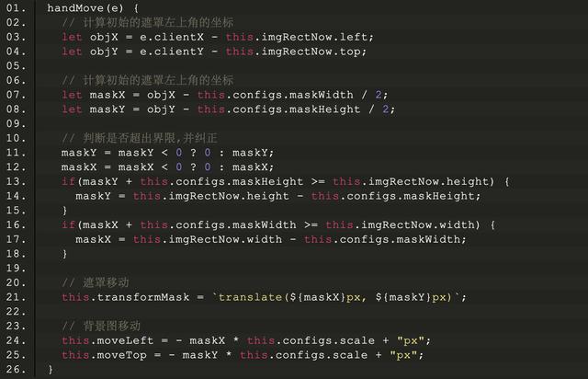Click 'this.moveLeft' statement on line 24
588x379 pixels.
click(246, 340)
